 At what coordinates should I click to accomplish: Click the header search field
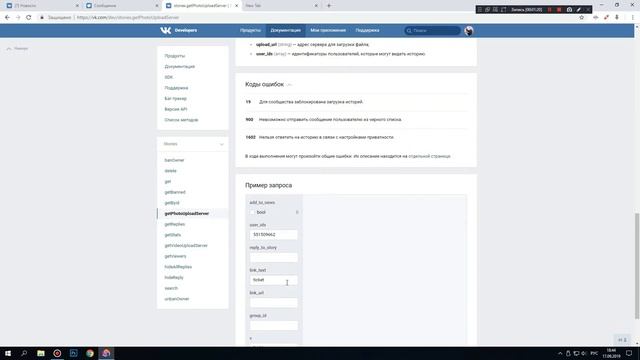click(432, 31)
